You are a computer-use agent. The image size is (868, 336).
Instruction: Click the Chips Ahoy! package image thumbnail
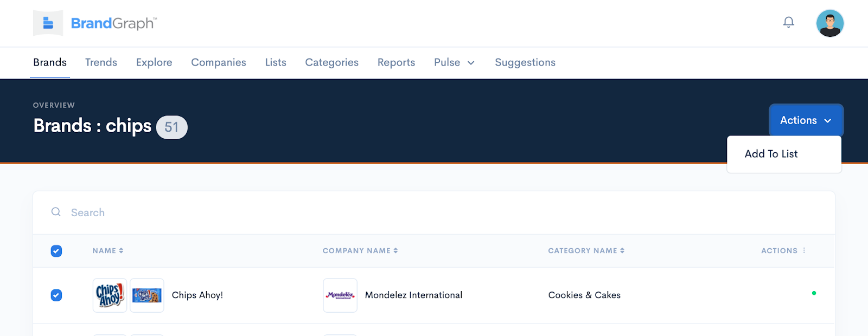pyautogui.click(x=147, y=295)
